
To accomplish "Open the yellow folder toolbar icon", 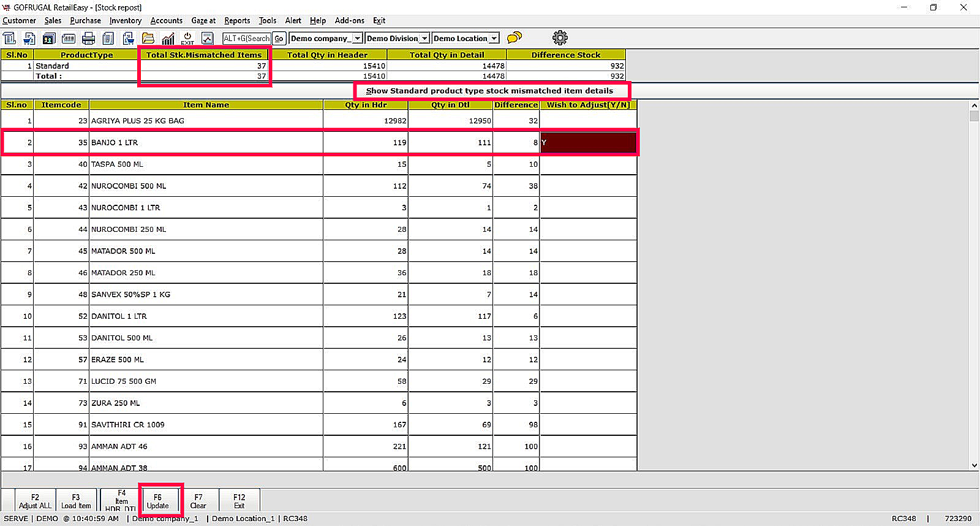I will (x=148, y=39).
